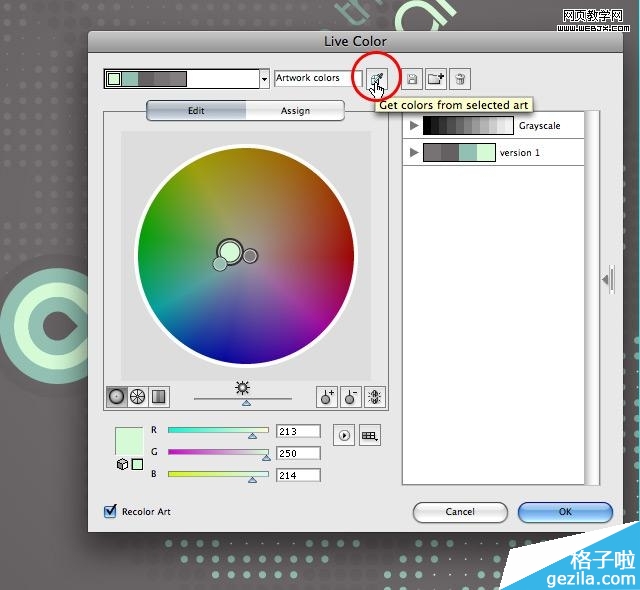The image size is (640, 590).
Task: Click the OK button
Action: [x=565, y=512]
